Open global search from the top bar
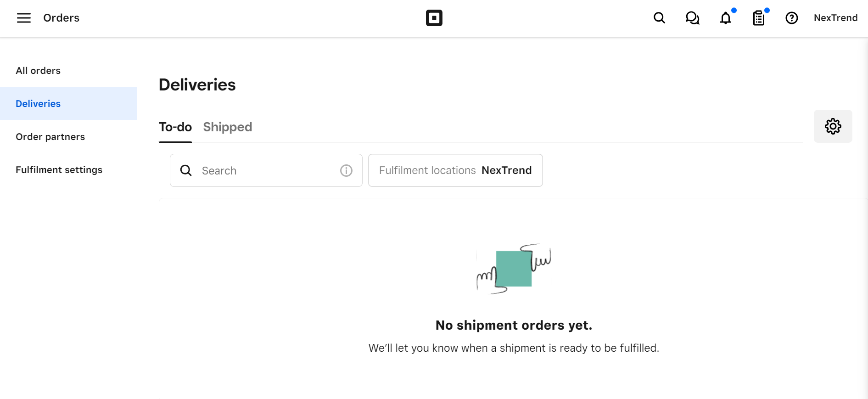This screenshot has width=868, height=399. pos(659,18)
